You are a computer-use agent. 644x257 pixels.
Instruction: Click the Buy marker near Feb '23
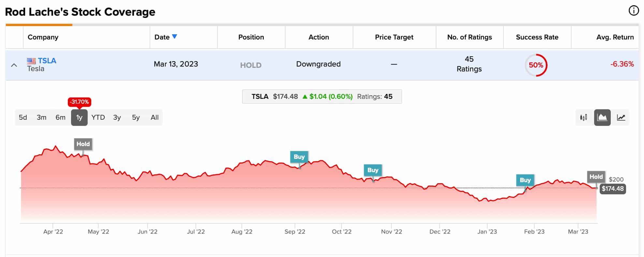pyautogui.click(x=525, y=180)
